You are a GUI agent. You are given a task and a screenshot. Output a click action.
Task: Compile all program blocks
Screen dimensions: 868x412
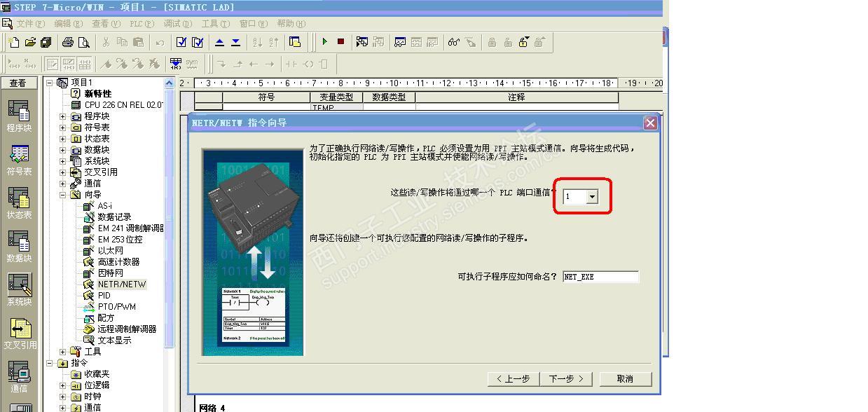pyautogui.click(x=198, y=42)
